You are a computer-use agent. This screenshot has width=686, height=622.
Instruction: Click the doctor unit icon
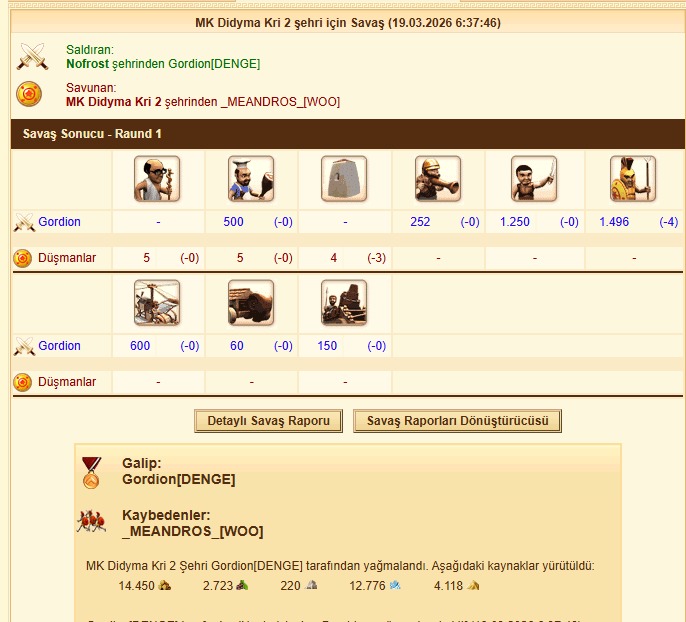click(x=157, y=178)
